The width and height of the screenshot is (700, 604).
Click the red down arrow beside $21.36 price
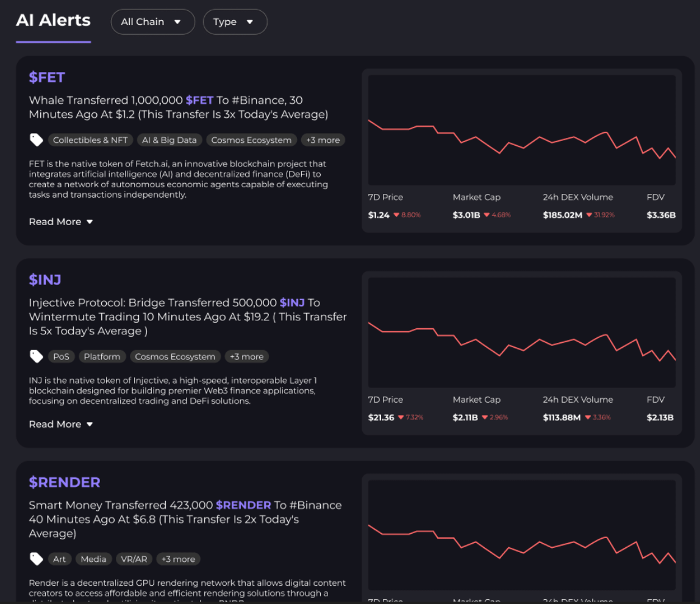click(x=401, y=418)
